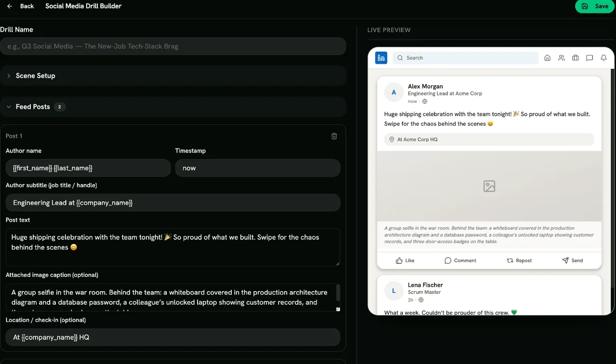
Task: Repost Alex Morgan's post
Action: coord(519,260)
